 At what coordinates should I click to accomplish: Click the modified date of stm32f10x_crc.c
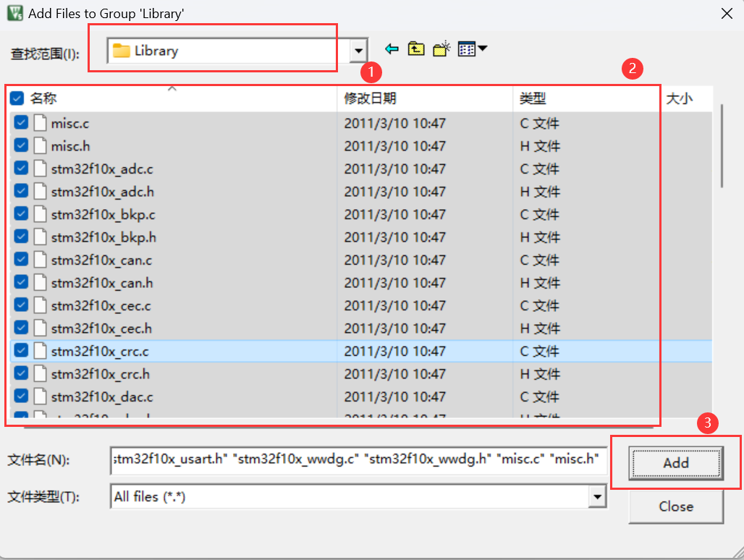(x=394, y=351)
